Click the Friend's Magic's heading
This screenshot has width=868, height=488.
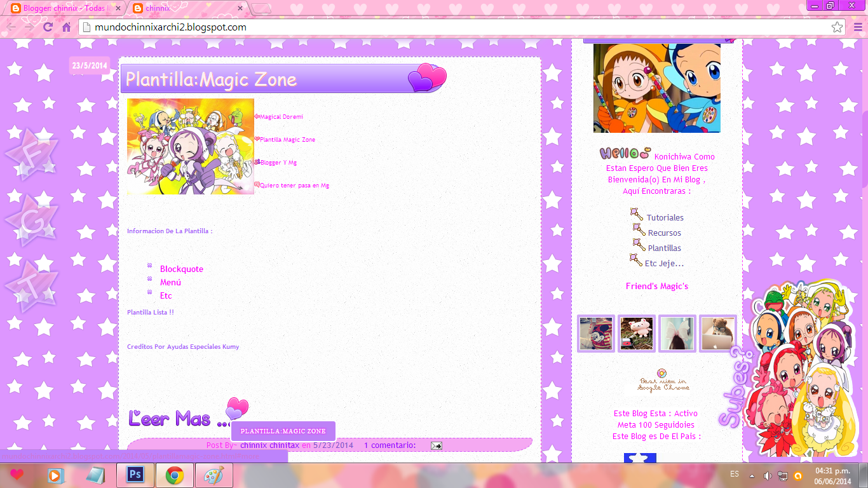657,286
